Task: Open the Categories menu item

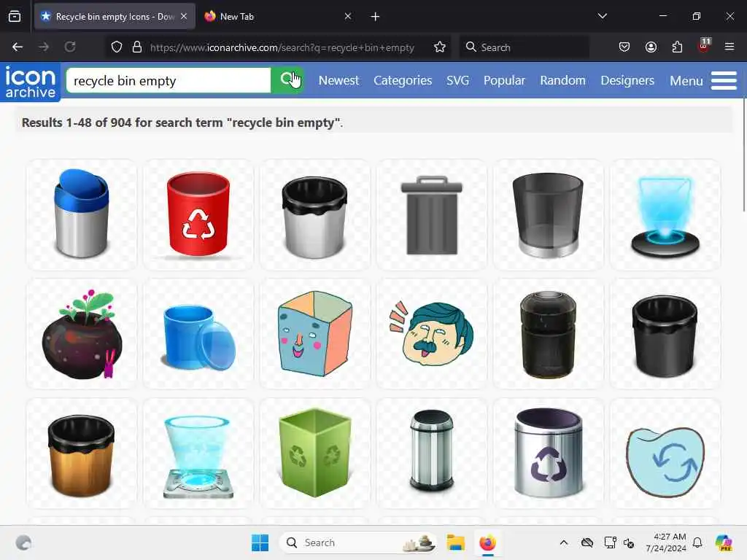Action: click(x=403, y=80)
